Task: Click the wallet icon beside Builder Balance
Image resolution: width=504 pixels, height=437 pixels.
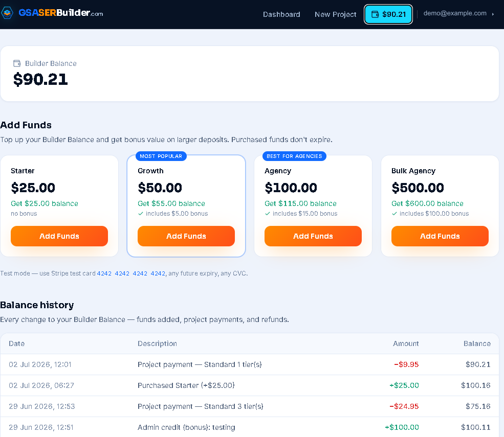Action: 17,63
